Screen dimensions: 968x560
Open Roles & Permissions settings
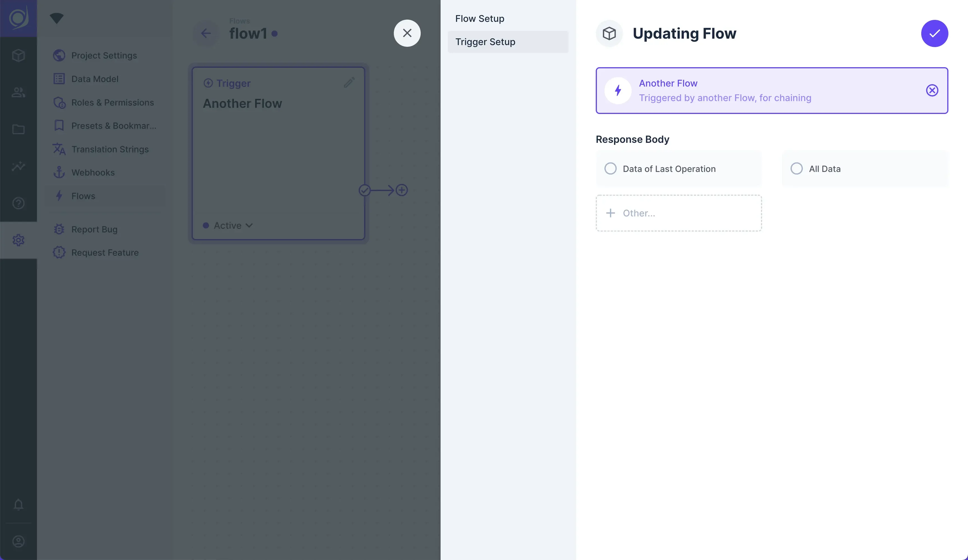click(x=112, y=102)
